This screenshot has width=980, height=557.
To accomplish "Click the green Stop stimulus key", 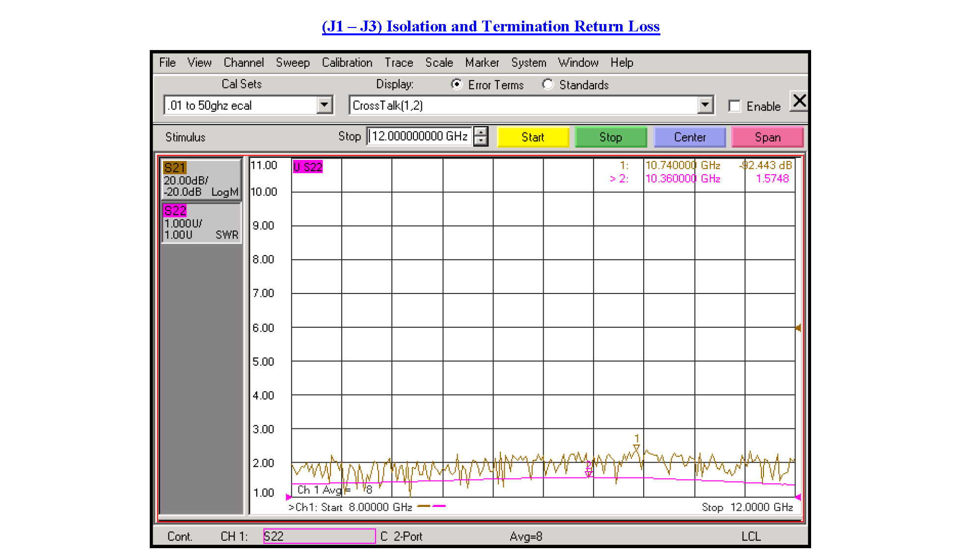I will pyautogui.click(x=610, y=137).
